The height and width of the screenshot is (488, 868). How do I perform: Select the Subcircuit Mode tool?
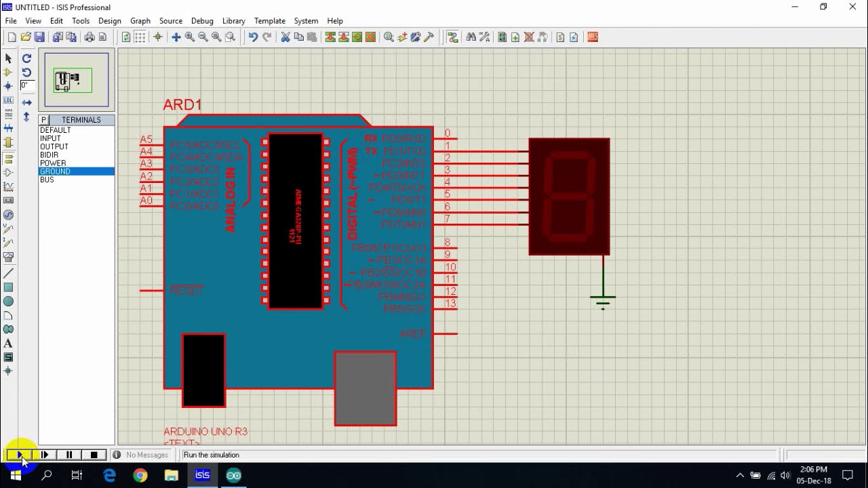[8, 143]
